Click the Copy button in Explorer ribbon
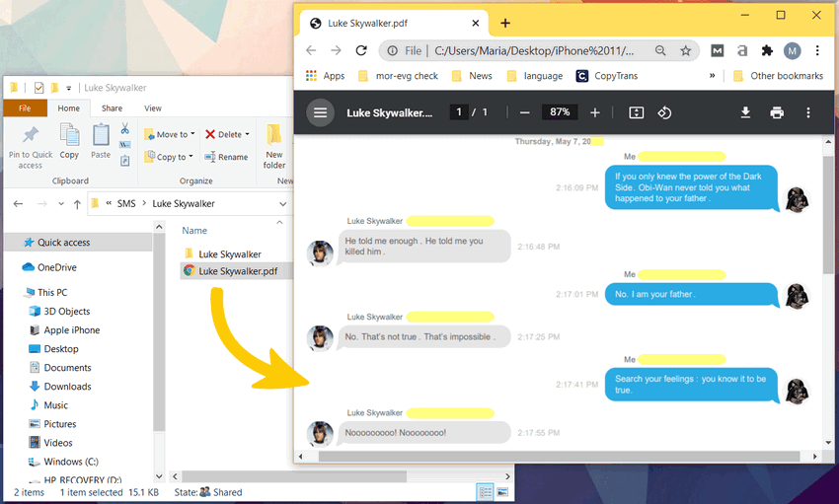The image size is (839, 504). tap(69, 141)
